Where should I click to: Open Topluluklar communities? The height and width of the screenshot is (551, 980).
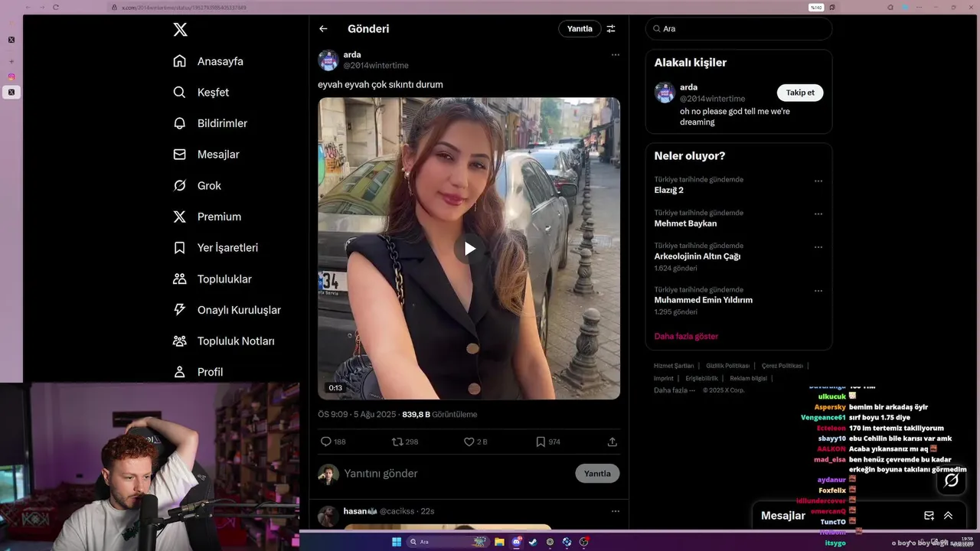point(213,279)
